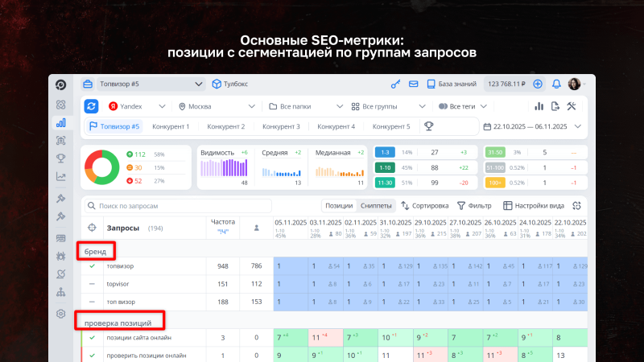Open the Yandex search engine dropdown

(x=137, y=106)
